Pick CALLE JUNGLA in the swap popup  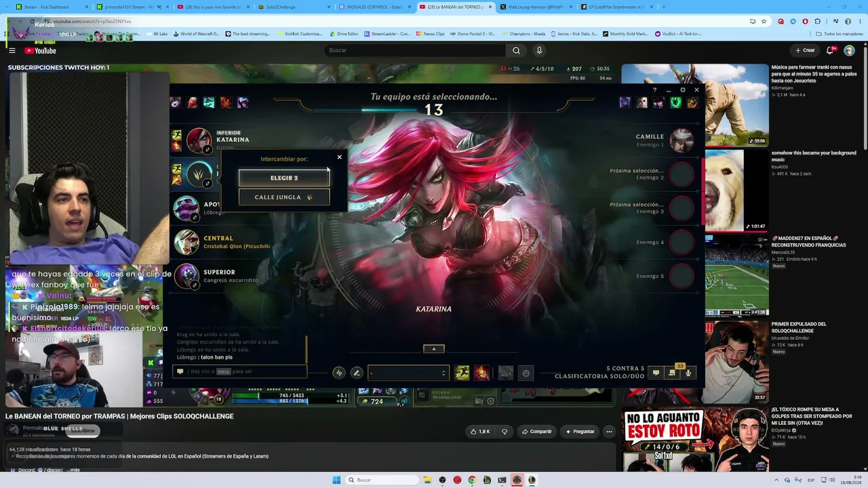(284, 197)
